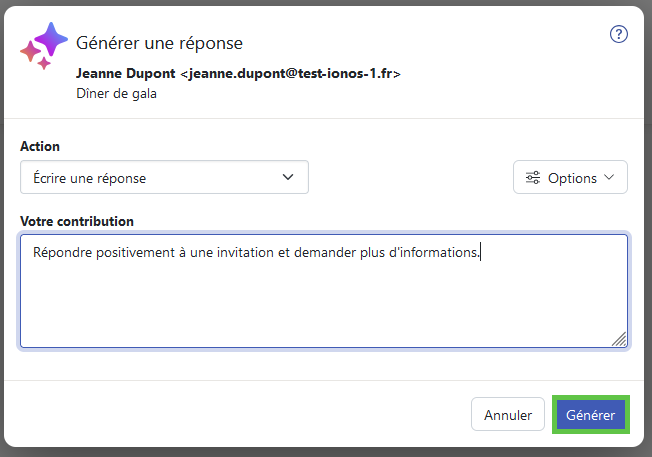
Task: Click the large purple star graphic
Action: coord(51,39)
